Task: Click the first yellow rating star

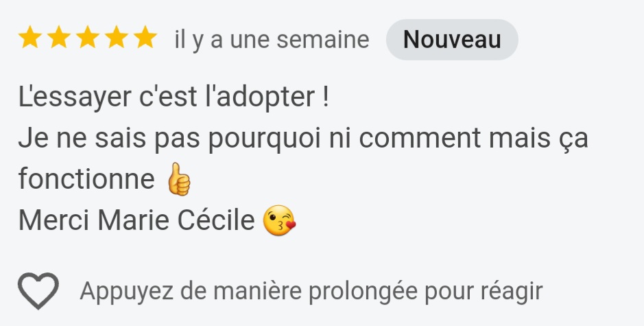Action: [x=30, y=39]
